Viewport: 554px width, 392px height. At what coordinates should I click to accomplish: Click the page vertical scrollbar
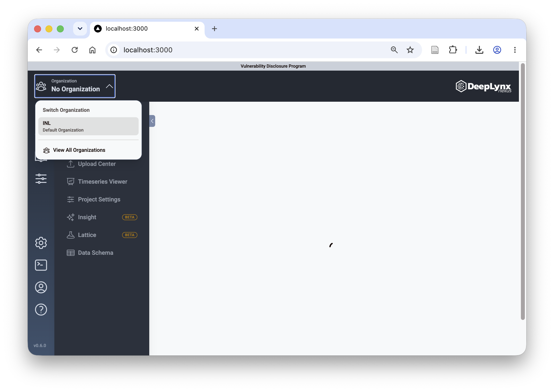pyautogui.click(x=523, y=192)
